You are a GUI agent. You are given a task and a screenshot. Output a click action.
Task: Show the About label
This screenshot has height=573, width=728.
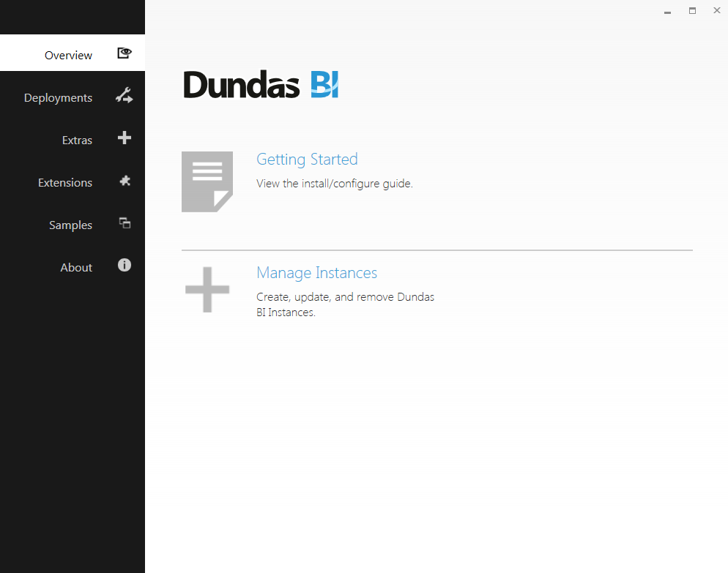click(x=76, y=268)
